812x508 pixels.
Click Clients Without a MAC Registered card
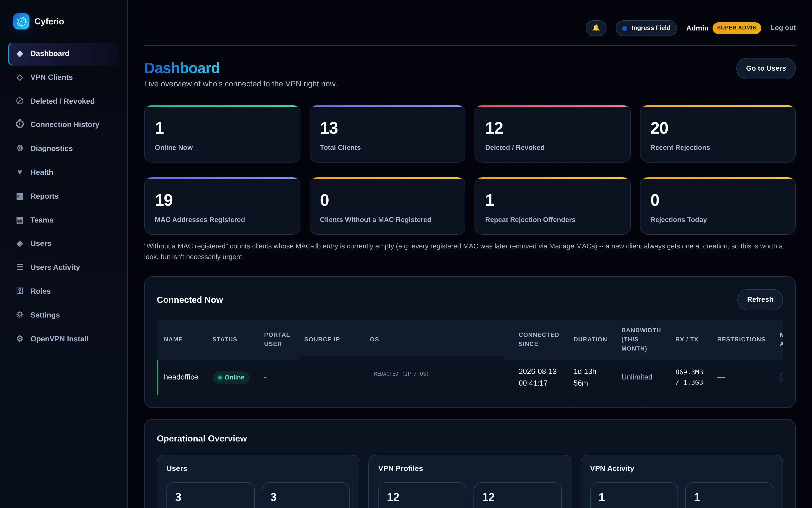(387, 206)
